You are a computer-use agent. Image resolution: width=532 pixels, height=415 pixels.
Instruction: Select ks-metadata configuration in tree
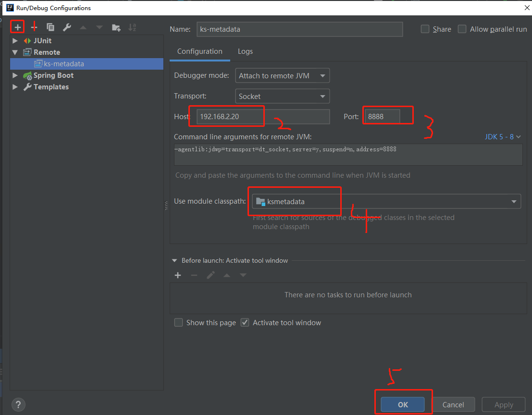tap(87, 64)
